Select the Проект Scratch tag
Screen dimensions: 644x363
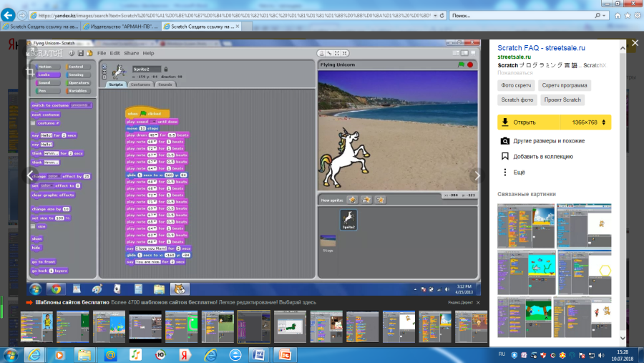562,100
